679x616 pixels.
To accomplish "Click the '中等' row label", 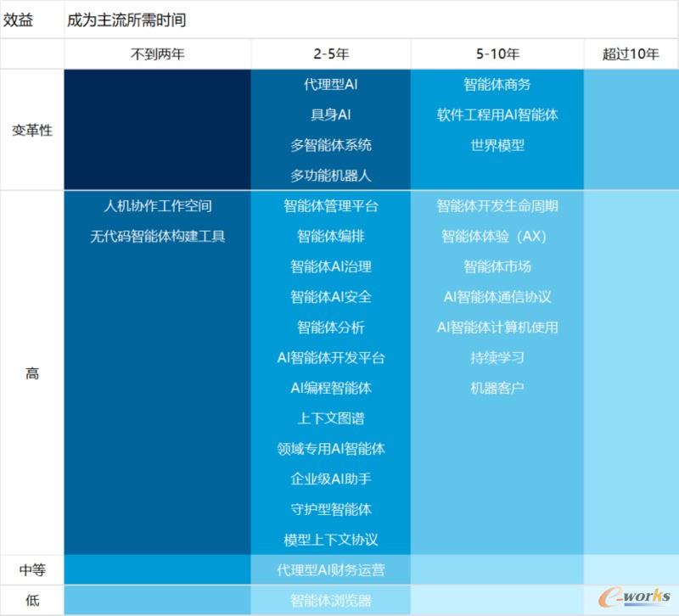I will (32, 569).
